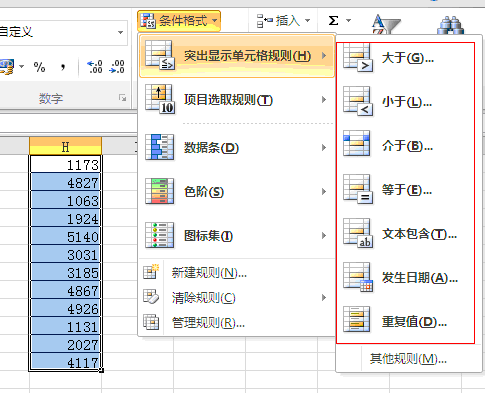Screen dimensions: 485x393
Task: Click the equal-to rule icon
Action: point(358,189)
